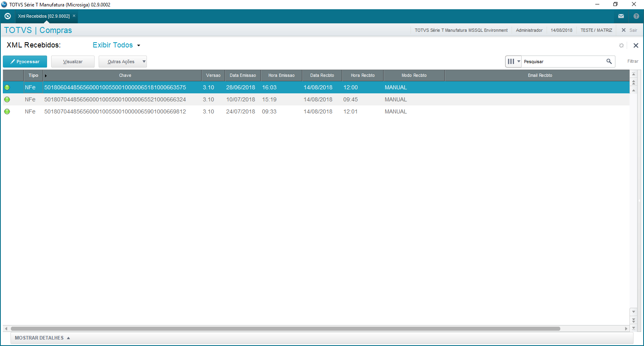This screenshot has width=644, height=346.
Task: Expand the MOSTRAR DETALHES panel
Action: (42, 338)
